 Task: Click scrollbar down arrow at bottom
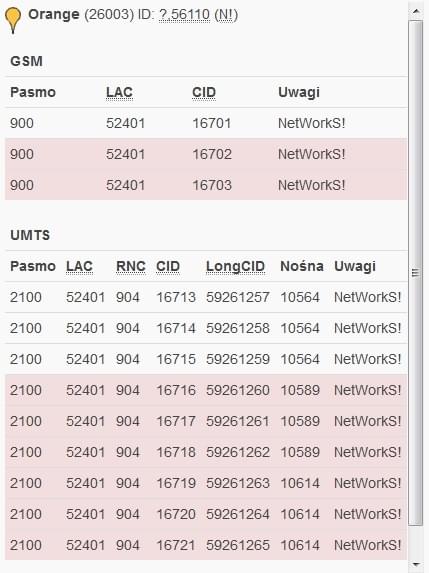point(415,565)
